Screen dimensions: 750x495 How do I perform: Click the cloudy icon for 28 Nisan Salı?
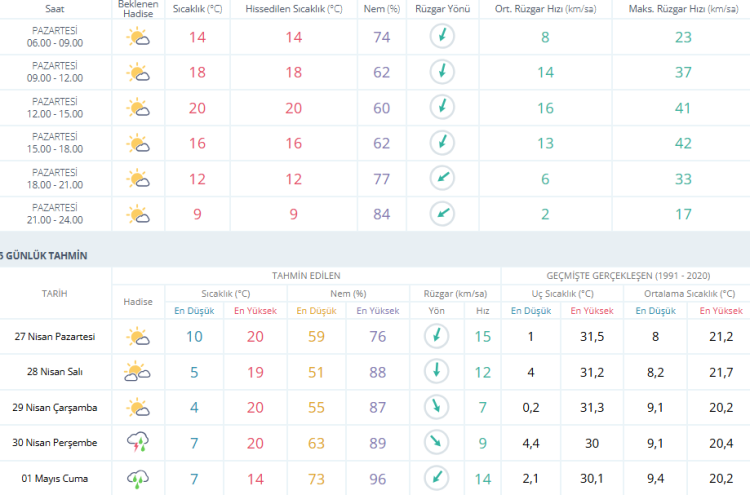click(x=137, y=372)
